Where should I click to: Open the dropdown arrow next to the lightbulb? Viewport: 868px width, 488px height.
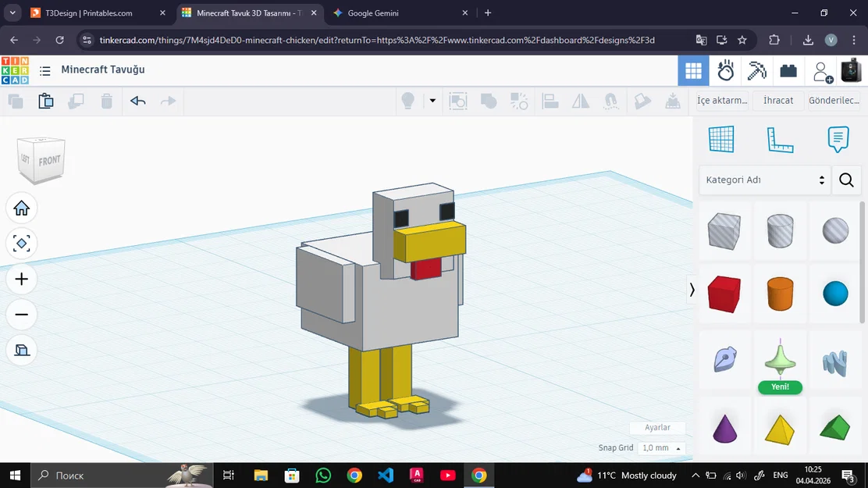(x=432, y=100)
